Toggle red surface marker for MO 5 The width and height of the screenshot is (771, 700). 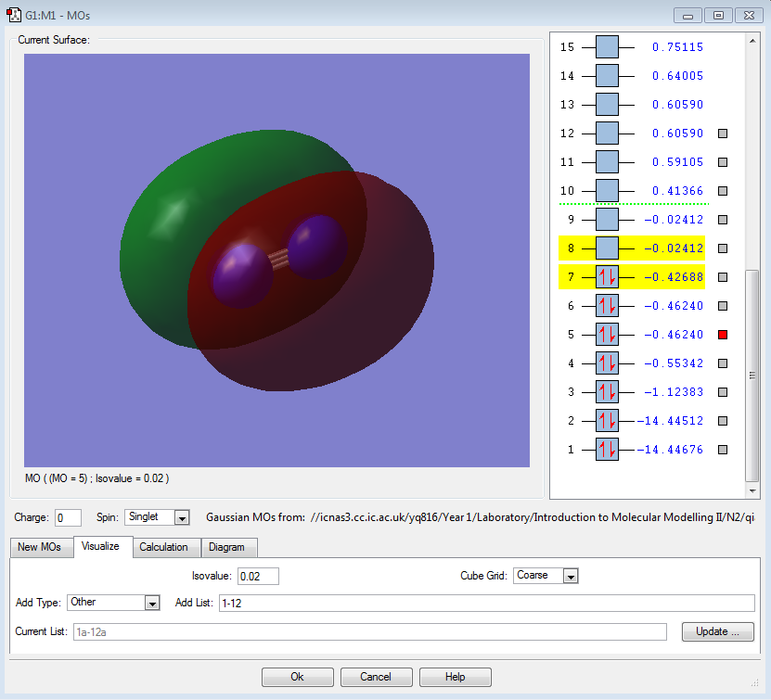pyautogui.click(x=723, y=335)
